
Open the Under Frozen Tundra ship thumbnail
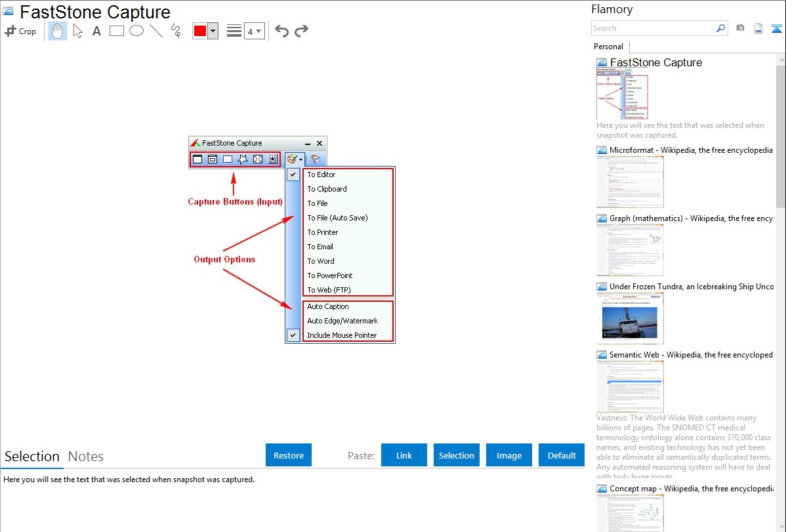click(x=630, y=318)
